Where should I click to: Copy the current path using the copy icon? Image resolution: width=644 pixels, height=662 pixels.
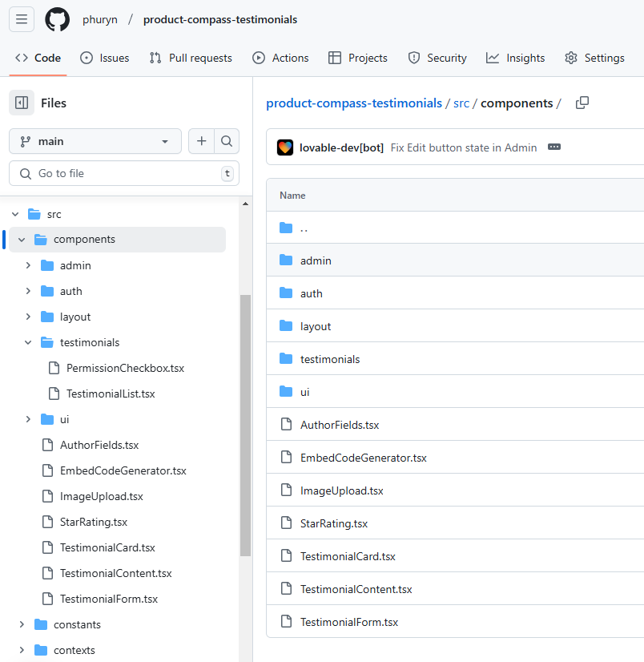click(582, 103)
